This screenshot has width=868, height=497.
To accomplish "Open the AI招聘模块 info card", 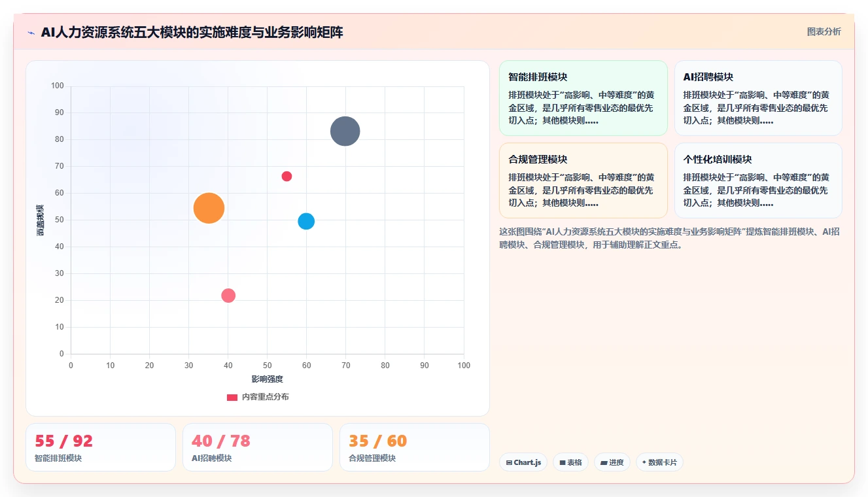I will (758, 98).
